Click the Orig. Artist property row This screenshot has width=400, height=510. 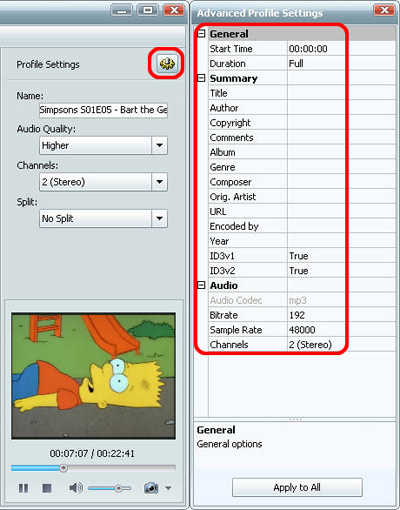[302, 197]
